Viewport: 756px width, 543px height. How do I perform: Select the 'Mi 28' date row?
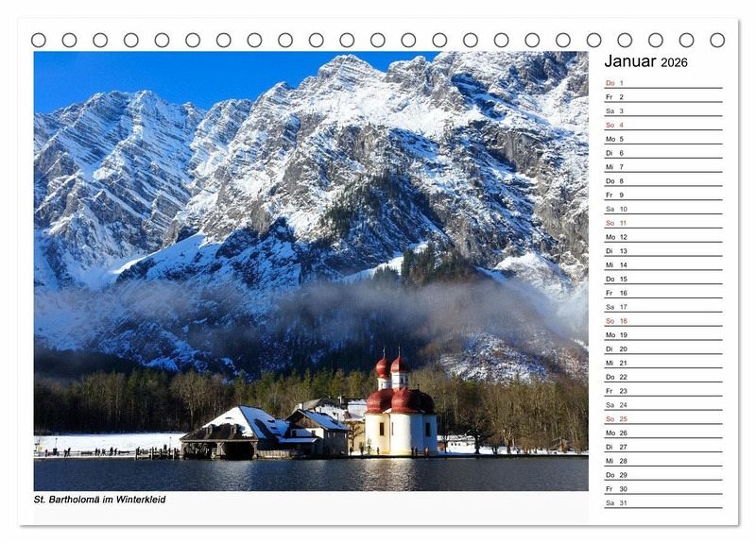coord(663,460)
